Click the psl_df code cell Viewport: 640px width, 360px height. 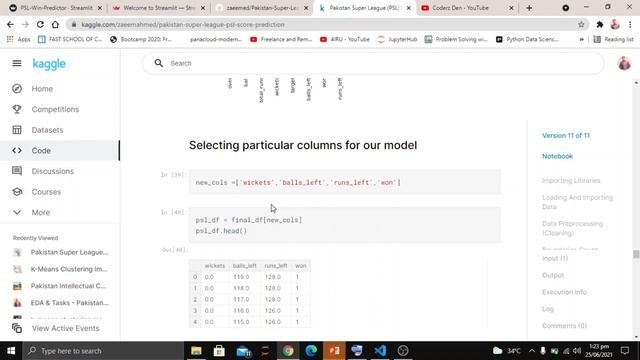pos(345,225)
